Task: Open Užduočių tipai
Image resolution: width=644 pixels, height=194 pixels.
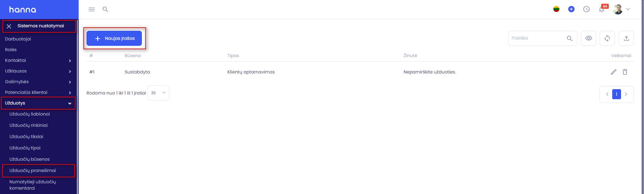Action: (25, 148)
